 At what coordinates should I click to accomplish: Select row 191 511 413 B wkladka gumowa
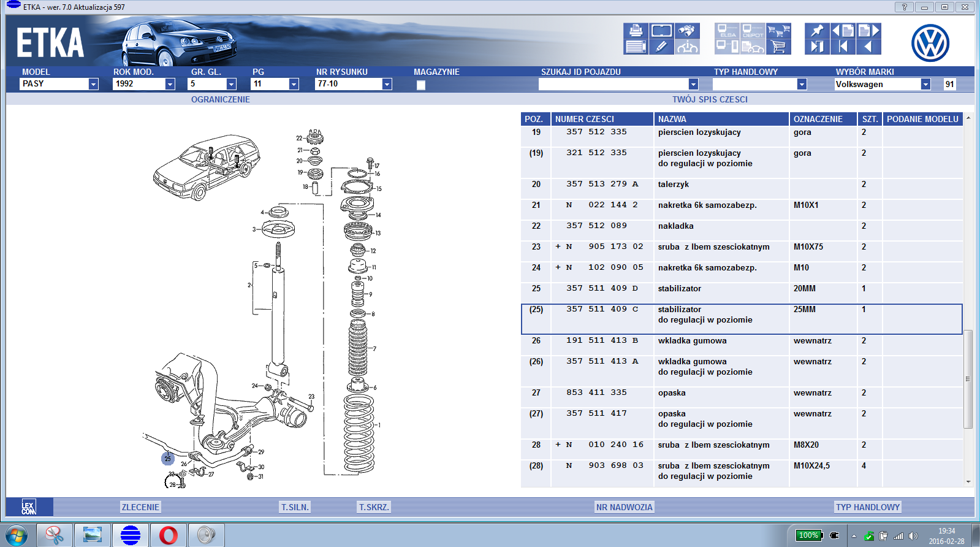click(742, 345)
